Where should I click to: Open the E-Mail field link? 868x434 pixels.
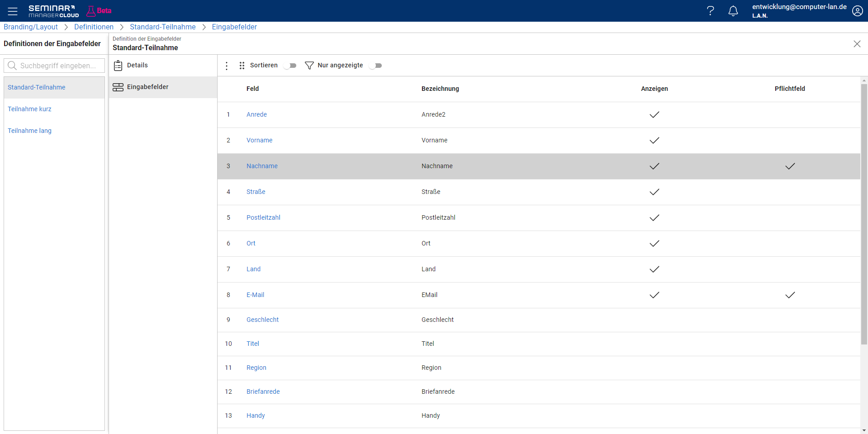[255, 295]
